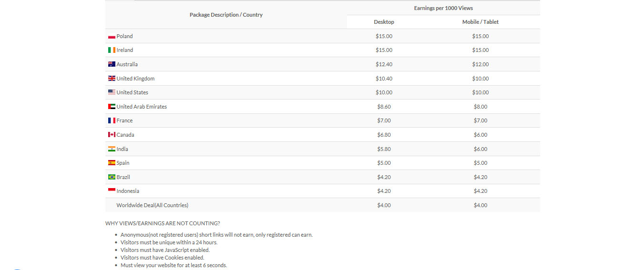Click the United Kingdom flag icon

click(x=112, y=79)
